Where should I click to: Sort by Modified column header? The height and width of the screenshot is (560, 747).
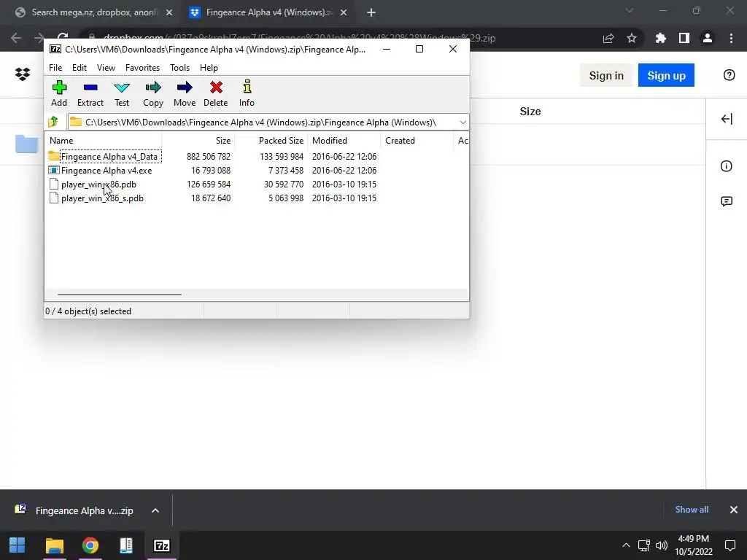coord(344,141)
